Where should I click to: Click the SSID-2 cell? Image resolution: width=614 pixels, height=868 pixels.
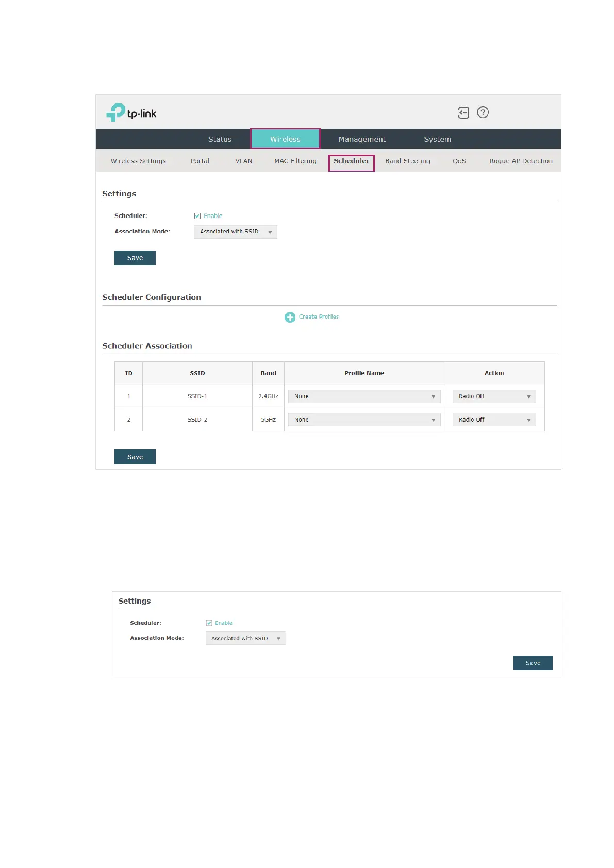coord(197,420)
